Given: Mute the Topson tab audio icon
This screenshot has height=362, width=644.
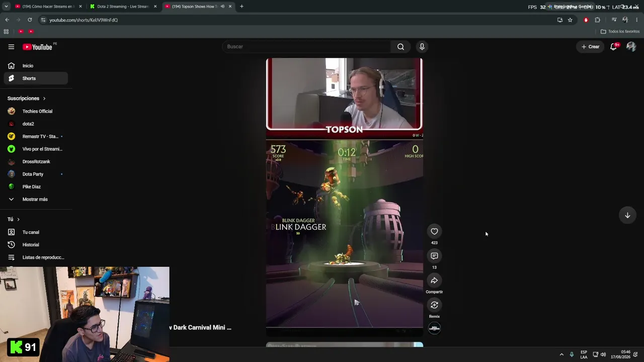Looking at the screenshot, I should coord(222,7).
